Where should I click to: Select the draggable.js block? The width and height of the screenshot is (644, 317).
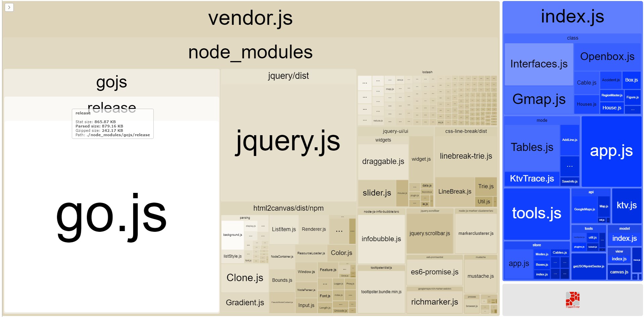click(x=383, y=161)
